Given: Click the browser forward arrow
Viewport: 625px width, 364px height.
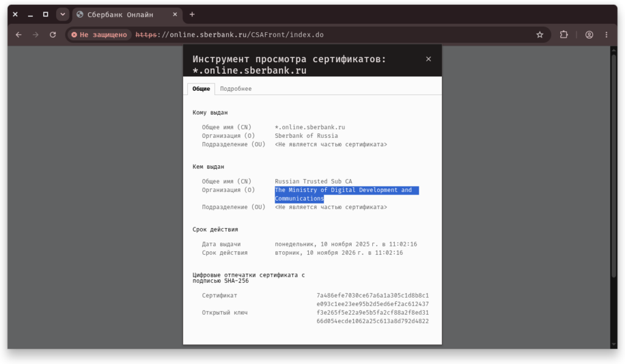Looking at the screenshot, I should (35, 35).
